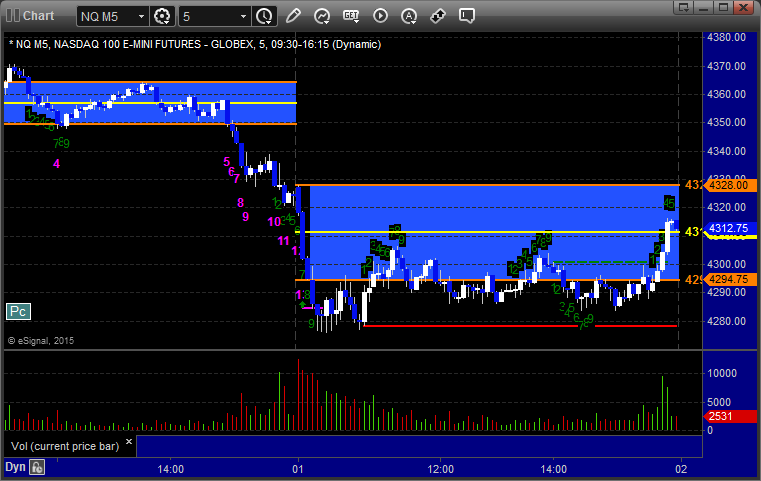Image resolution: width=761 pixels, height=481 pixels.
Task: Click the Chart title bar grip icon
Action: click(x=13, y=16)
